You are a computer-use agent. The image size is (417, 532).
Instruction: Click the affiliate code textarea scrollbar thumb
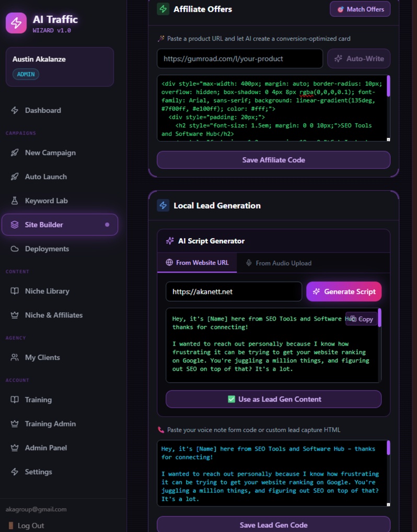pos(388,86)
